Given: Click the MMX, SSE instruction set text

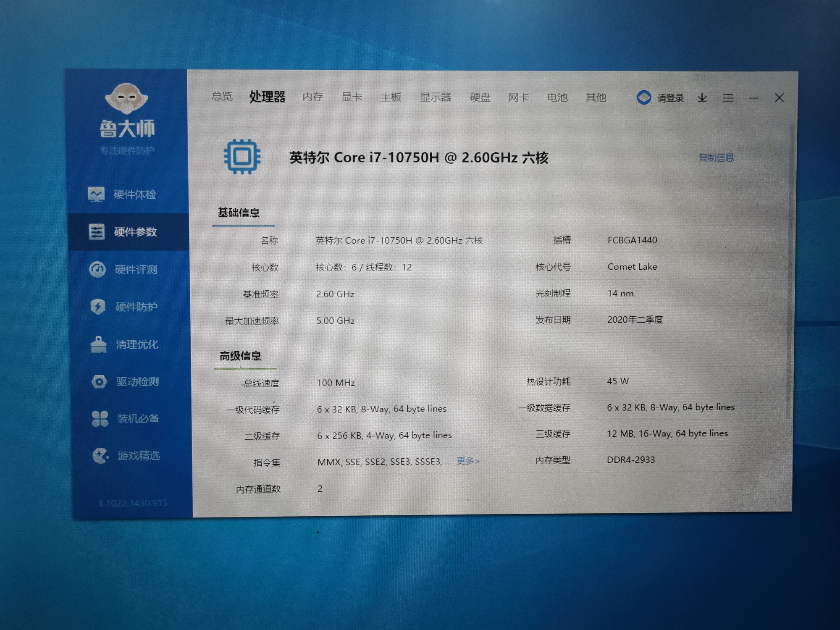Looking at the screenshot, I should coord(384,462).
